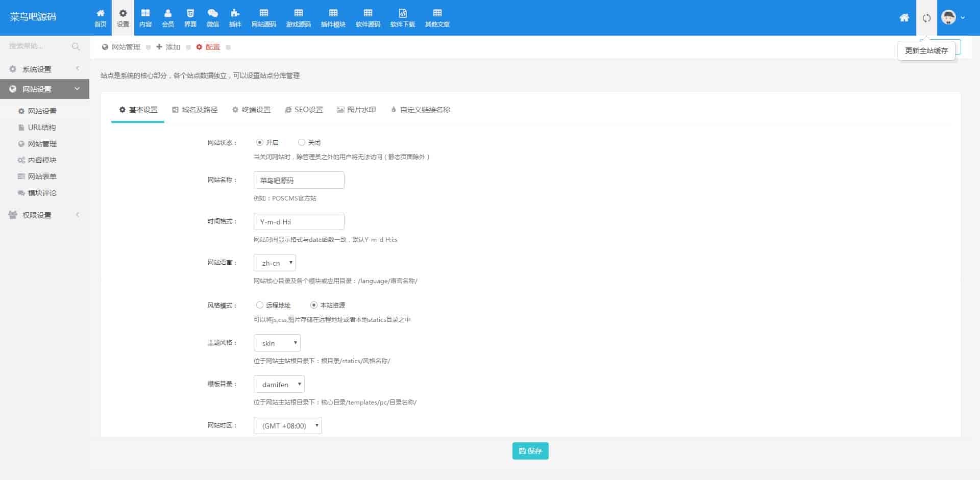The height and width of the screenshot is (480, 980).
Task: Collapse 网站设置 sidebar section
Action: tap(44, 89)
